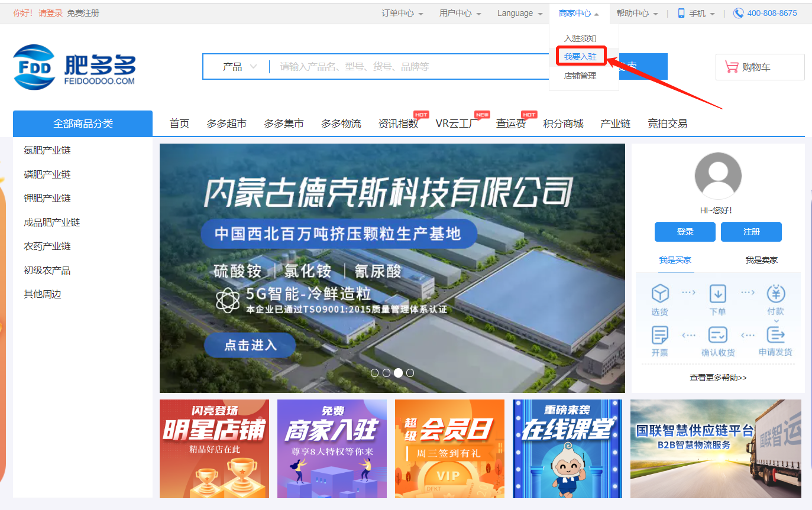Switch to 我是买家 tab
Viewport: 812px width, 510px height.
(675, 260)
